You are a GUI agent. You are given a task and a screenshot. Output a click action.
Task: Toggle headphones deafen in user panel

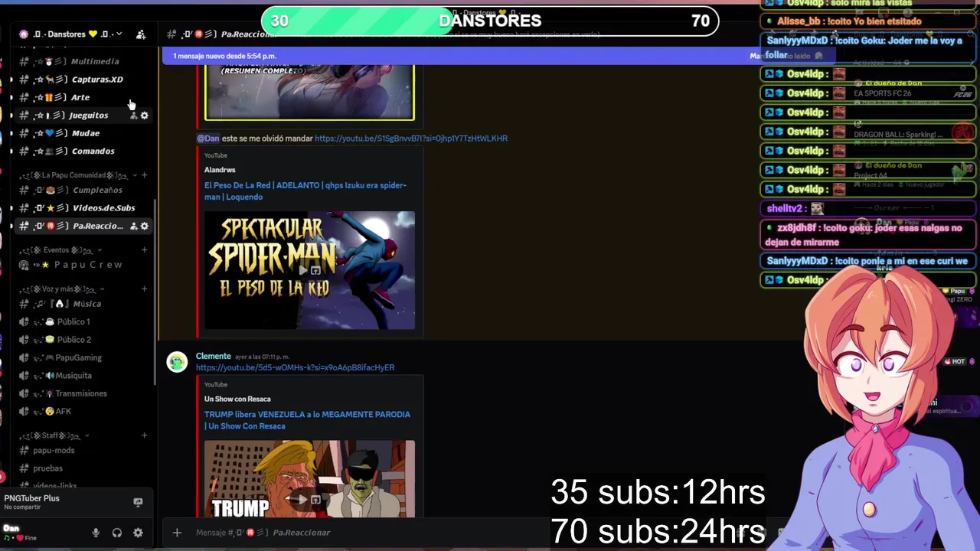117,533
